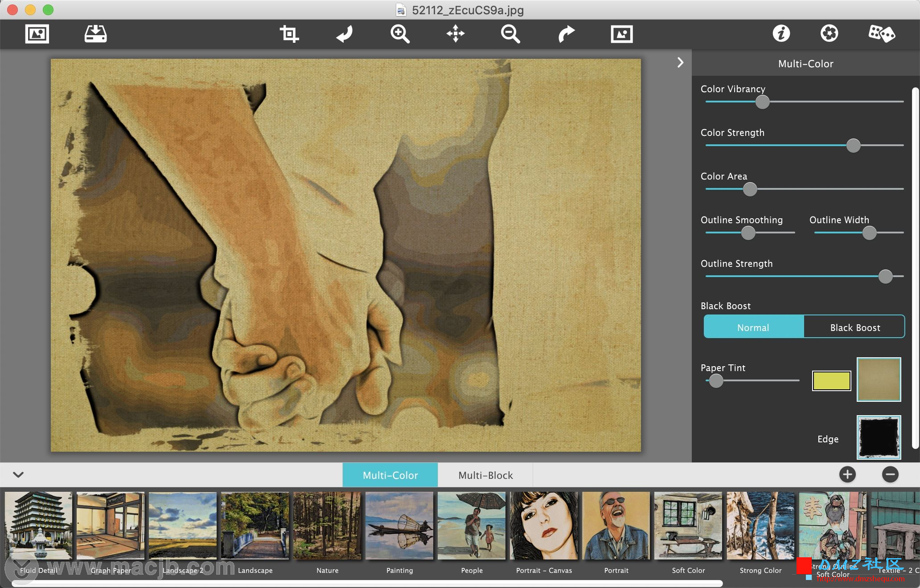Adjust the Paper Tint slider
The width and height of the screenshot is (920, 588).
tap(716, 380)
